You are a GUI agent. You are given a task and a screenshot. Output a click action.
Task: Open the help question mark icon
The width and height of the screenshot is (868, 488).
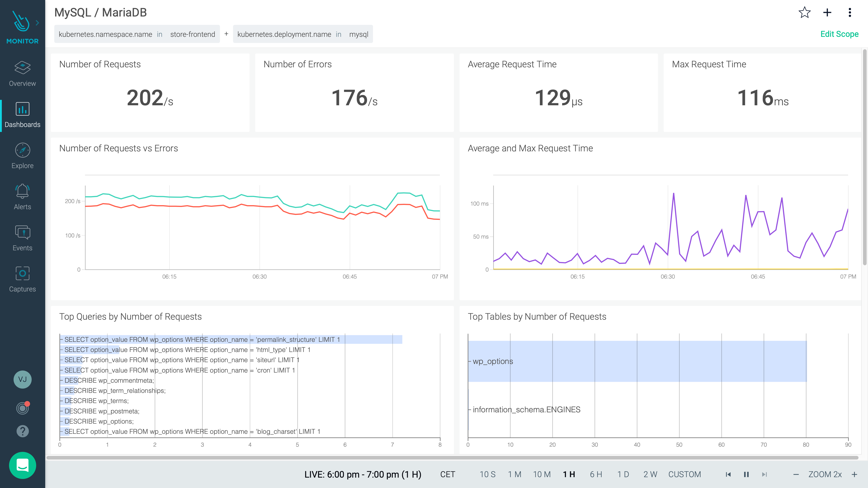click(22, 431)
